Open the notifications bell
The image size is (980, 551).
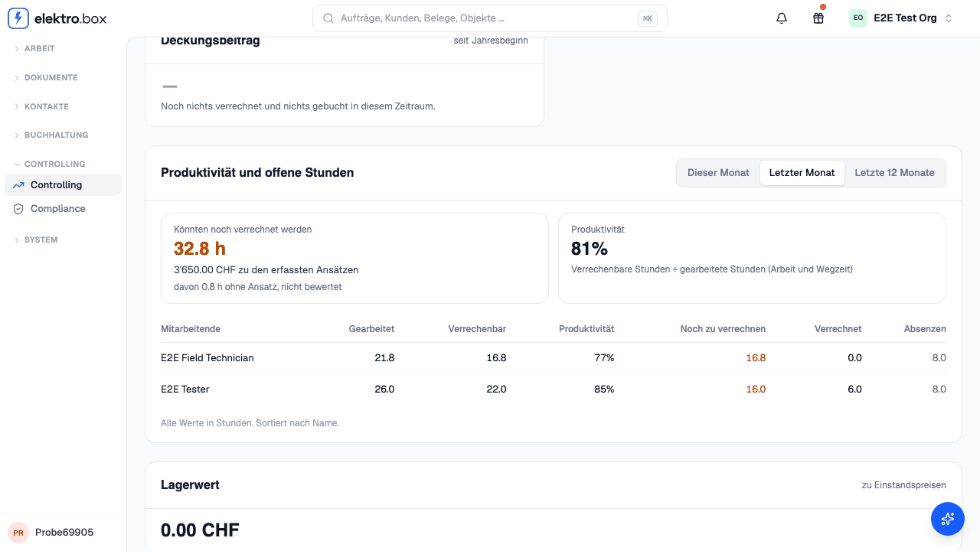pyautogui.click(x=782, y=18)
